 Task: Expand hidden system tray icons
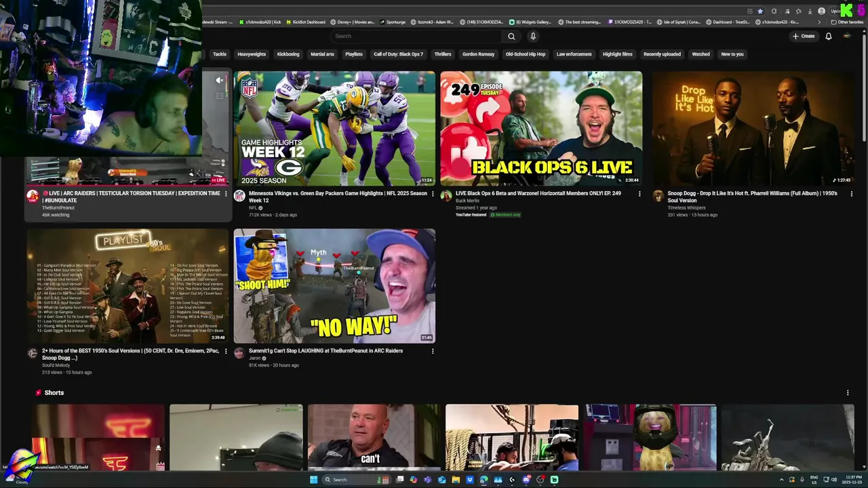[x=781, y=480]
